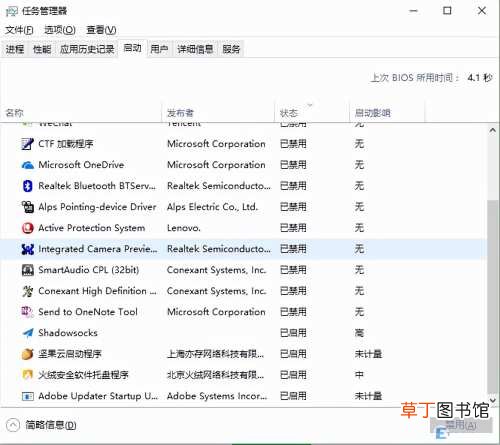
Task: Click the Active Protection System red icon
Action: pyautogui.click(x=27, y=228)
